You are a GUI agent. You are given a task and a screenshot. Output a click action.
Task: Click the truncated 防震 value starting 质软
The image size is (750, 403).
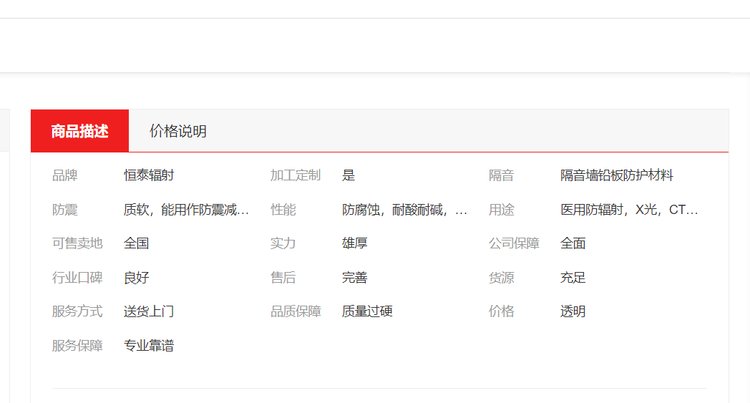[x=186, y=210]
